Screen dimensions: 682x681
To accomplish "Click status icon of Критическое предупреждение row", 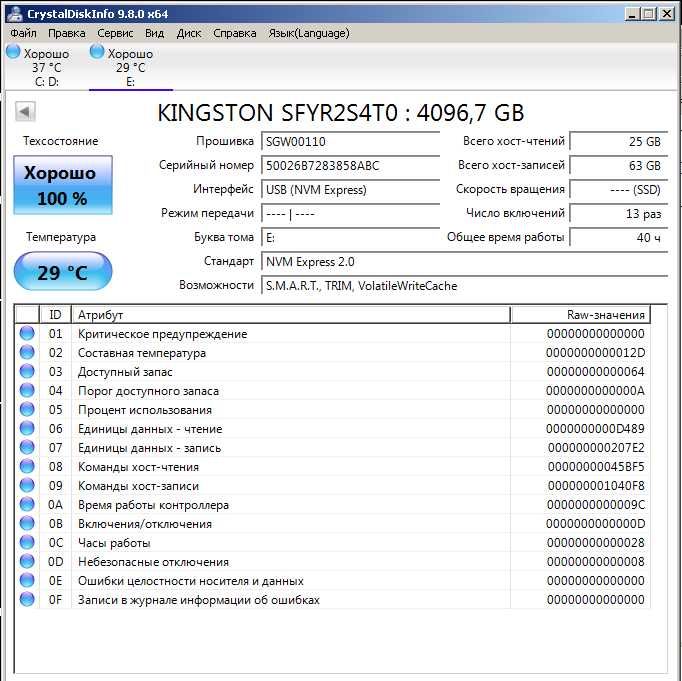I will coord(27,334).
